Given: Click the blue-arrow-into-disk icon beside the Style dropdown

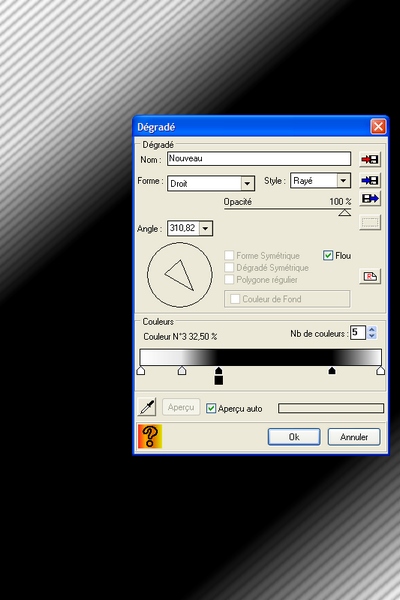Looking at the screenshot, I should click(370, 180).
